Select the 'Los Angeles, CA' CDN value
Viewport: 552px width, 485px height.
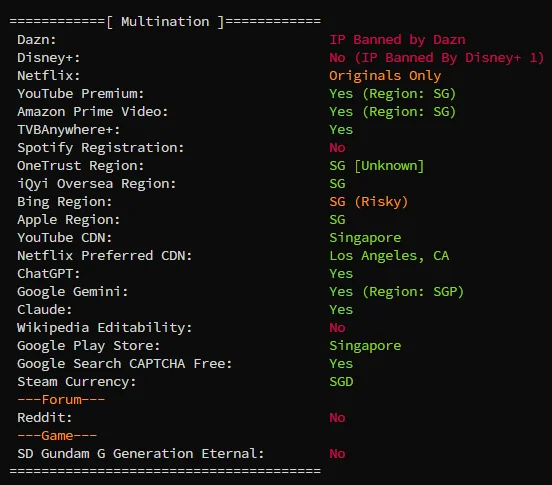(x=389, y=256)
